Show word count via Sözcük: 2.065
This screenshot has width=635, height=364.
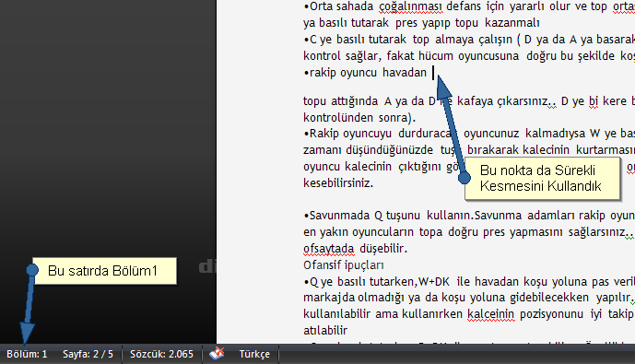coord(161,354)
